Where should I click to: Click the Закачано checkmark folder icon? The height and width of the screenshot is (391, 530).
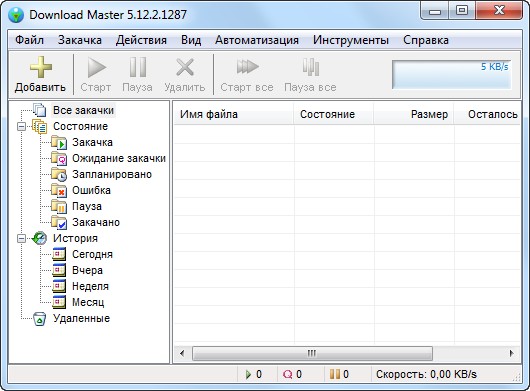pyautogui.click(x=59, y=222)
